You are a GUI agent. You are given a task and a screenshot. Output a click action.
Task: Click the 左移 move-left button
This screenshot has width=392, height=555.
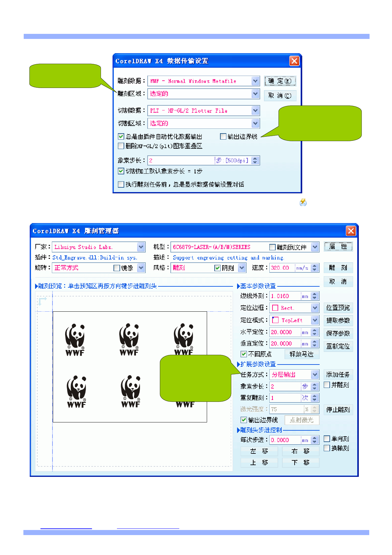click(259, 451)
